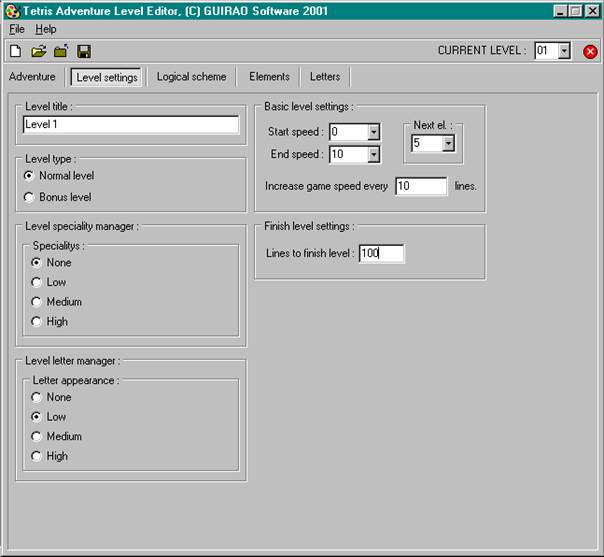Open the End speed dropdown
This screenshot has width=604, height=557.
point(373,154)
